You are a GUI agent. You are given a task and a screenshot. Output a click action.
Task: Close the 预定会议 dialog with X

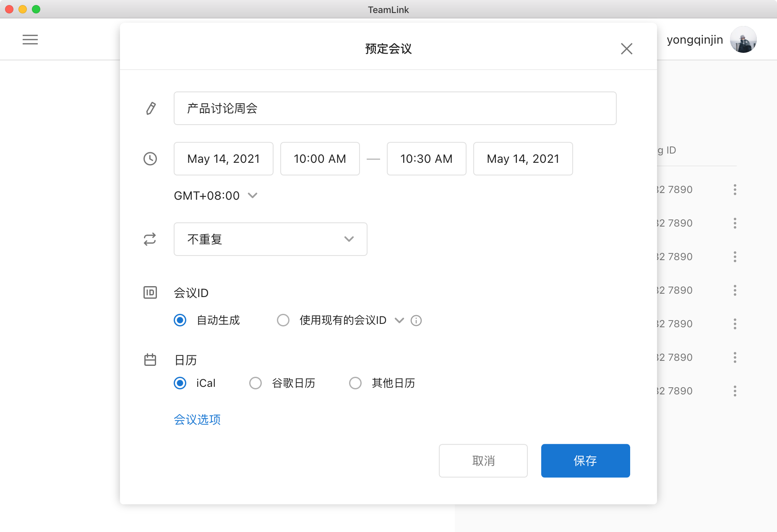point(626,49)
